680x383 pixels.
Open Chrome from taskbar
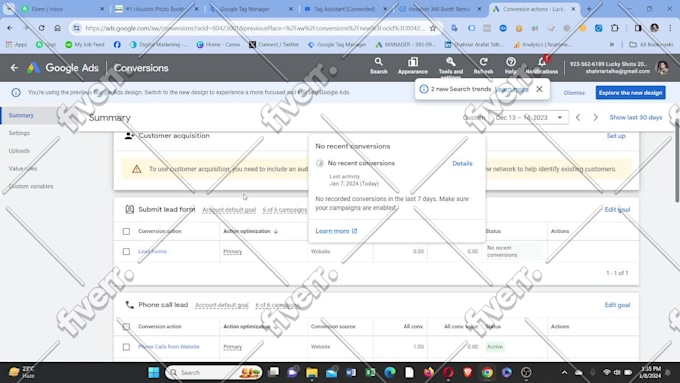pyautogui.click(x=487, y=372)
